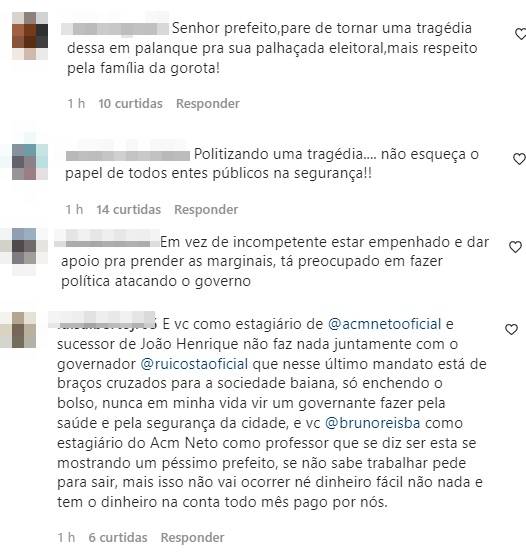The height and width of the screenshot is (552, 526).
Task: Click Responder under the 6 curtidas comment
Action: click(x=192, y=538)
